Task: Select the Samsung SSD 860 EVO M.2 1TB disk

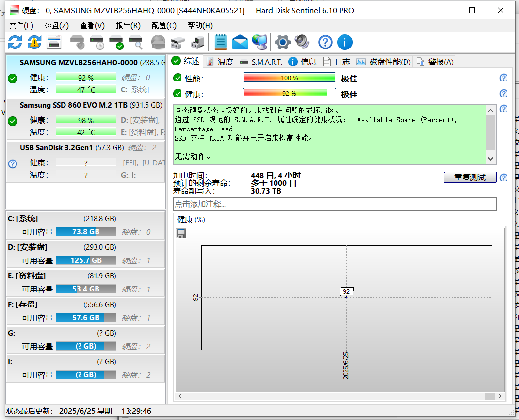Action: click(86, 119)
